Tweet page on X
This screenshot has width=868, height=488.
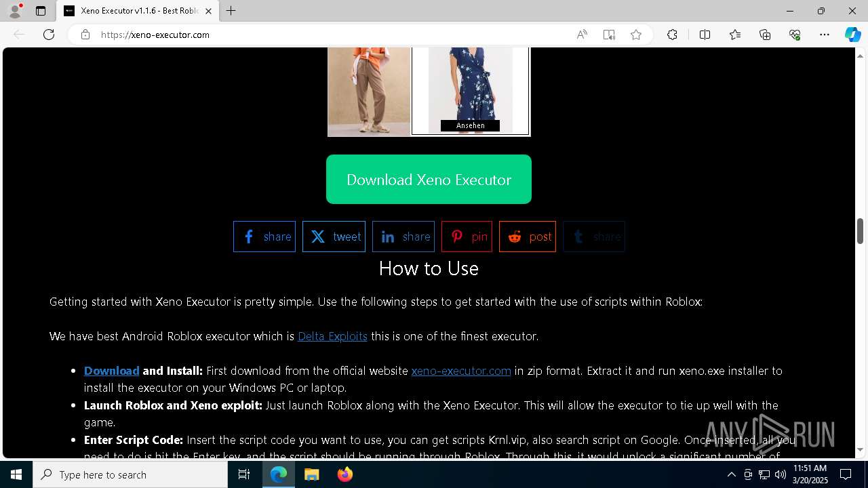click(334, 237)
